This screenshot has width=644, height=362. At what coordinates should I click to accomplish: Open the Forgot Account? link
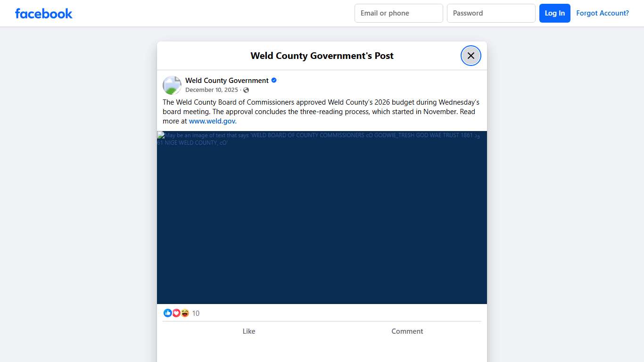603,13
